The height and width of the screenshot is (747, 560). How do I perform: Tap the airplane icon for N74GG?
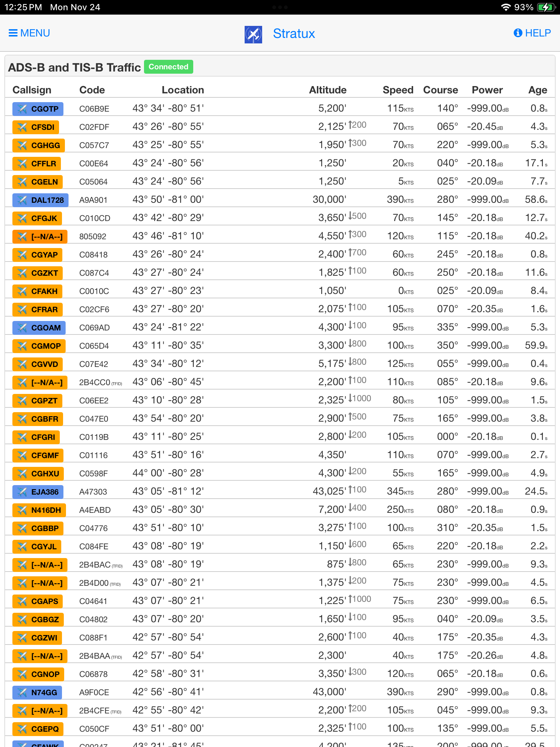pos(22,692)
